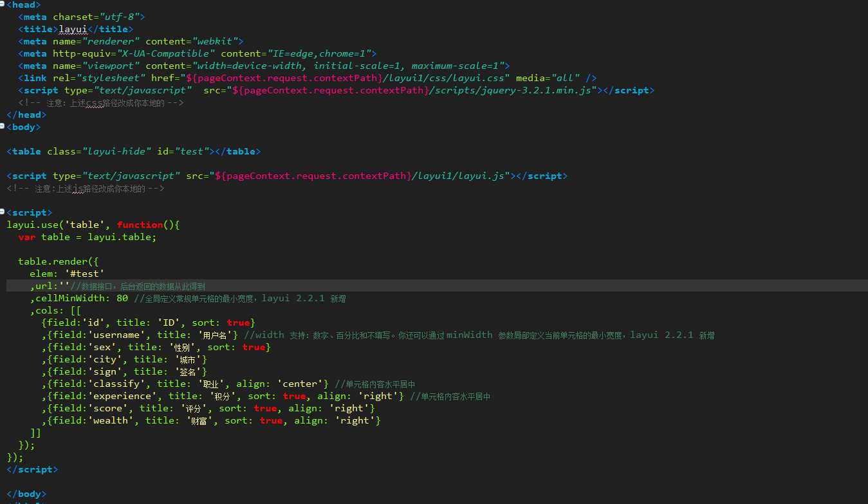Click the 'experience' field string

[x=122, y=396]
